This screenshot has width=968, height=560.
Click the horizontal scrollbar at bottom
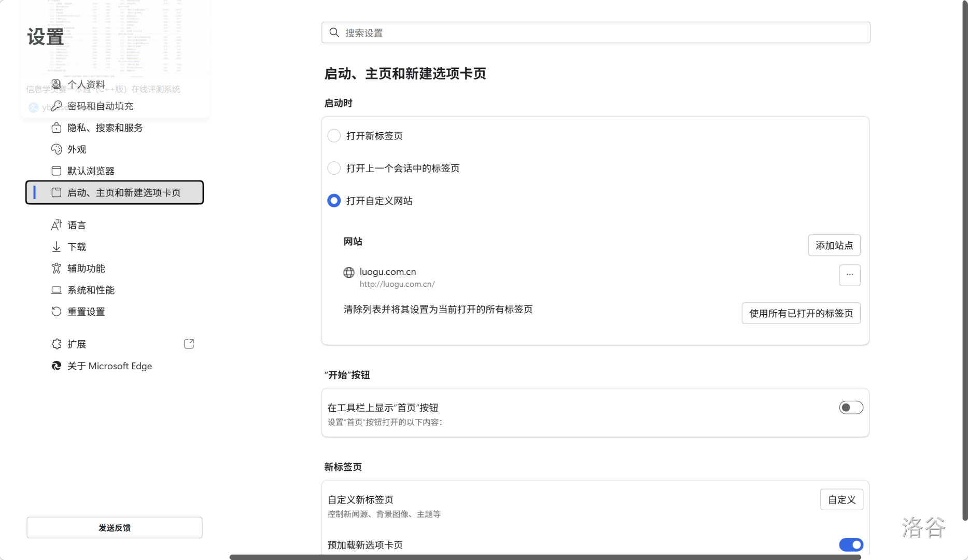(544, 557)
